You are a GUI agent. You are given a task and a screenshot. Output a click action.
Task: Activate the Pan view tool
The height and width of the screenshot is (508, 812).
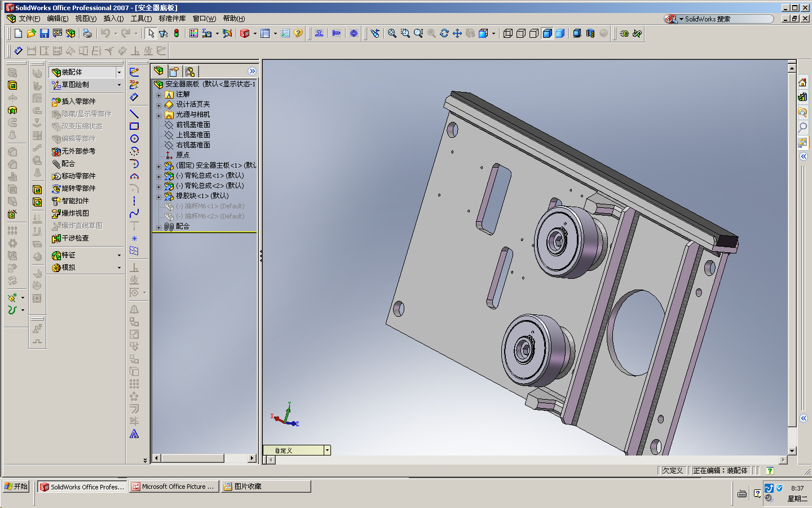[457, 34]
